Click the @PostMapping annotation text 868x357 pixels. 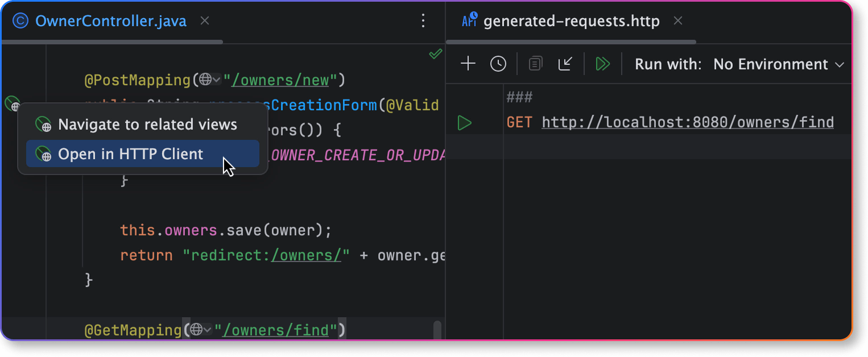(x=138, y=80)
